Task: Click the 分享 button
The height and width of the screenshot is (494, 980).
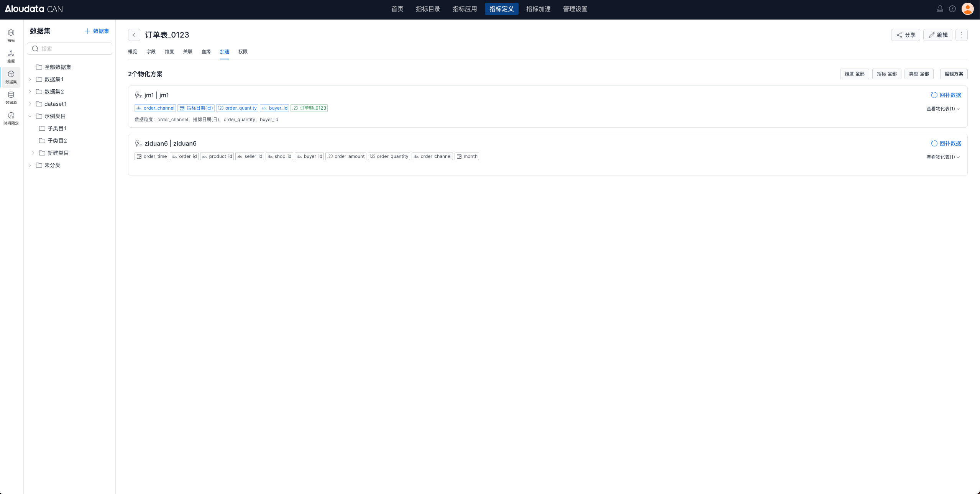Action: 905,35
